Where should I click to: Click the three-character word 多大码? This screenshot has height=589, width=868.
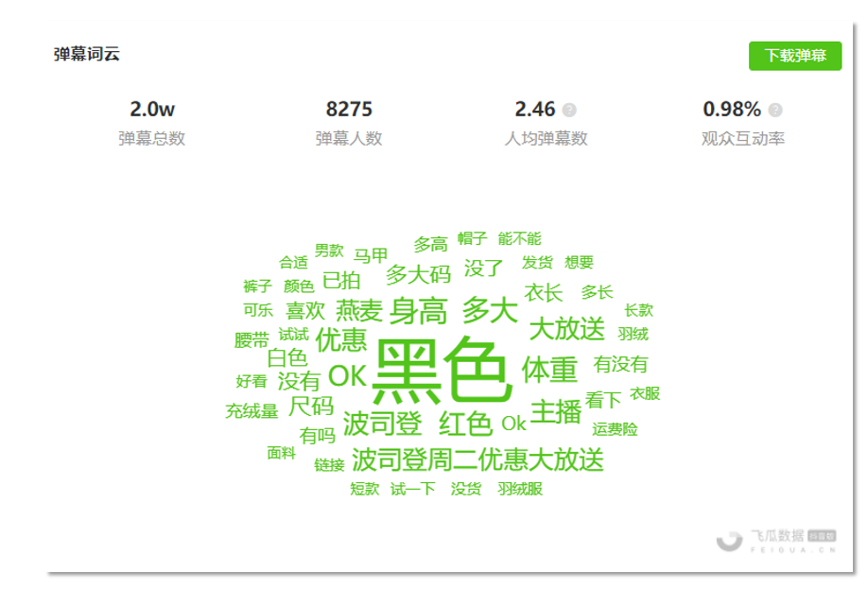pyautogui.click(x=419, y=274)
